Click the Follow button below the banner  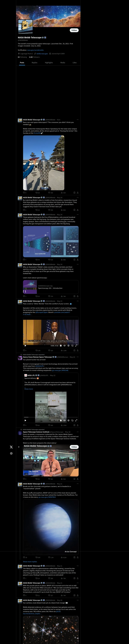[x=74, y=30]
